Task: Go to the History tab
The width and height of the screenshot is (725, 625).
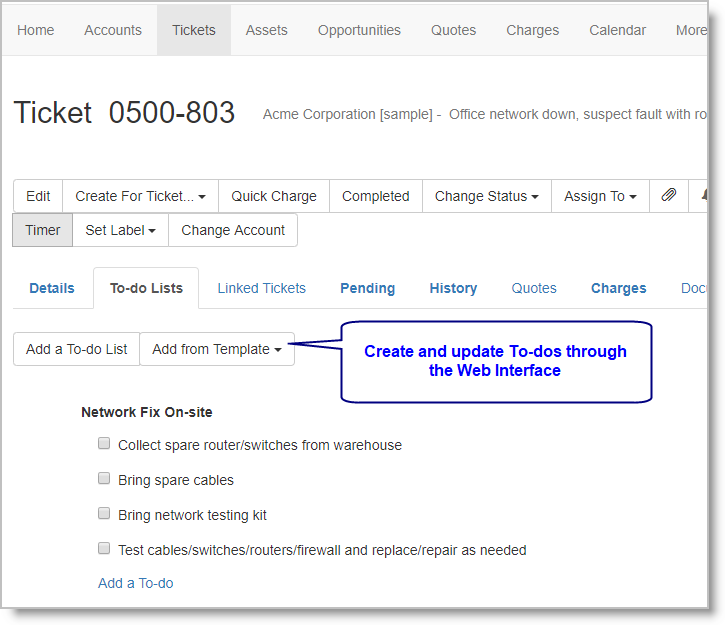Action: 453,288
